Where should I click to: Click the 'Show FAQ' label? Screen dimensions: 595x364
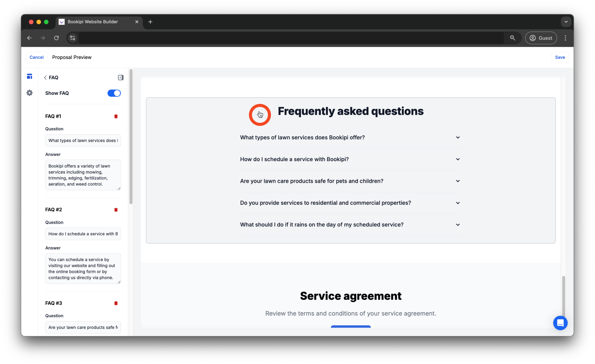click(57, 93)
